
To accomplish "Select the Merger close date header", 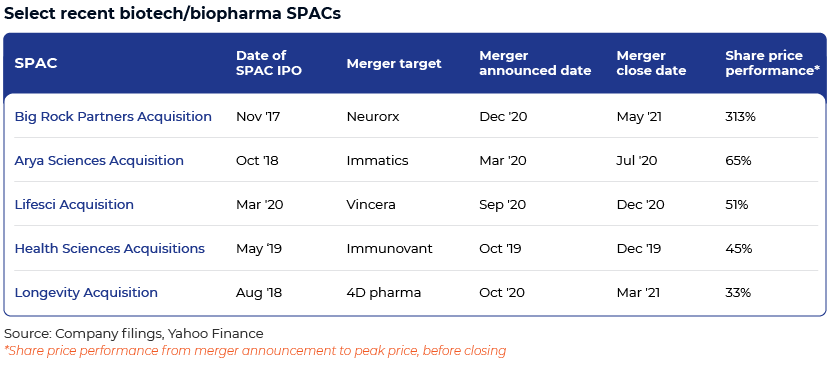I will tap(651, 63).
